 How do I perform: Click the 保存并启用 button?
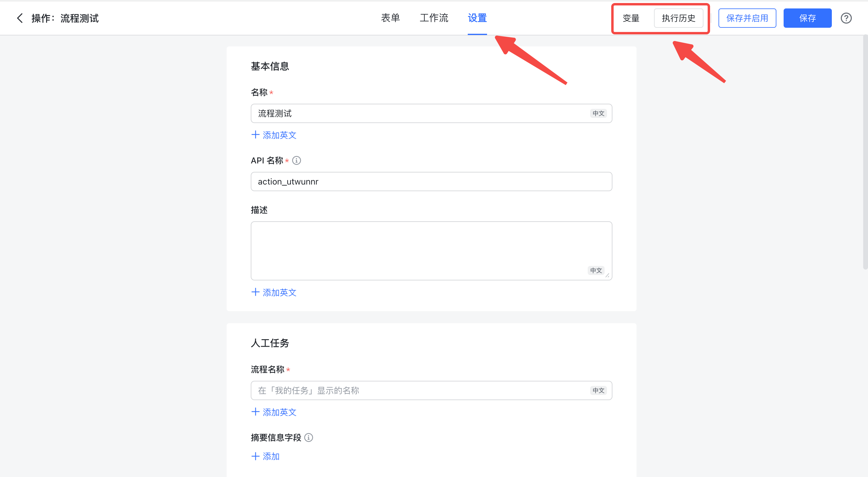pyautogui.click(x=747, y=18)
